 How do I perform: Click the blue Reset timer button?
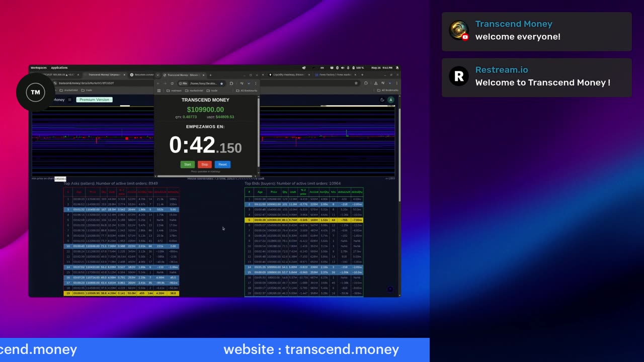[x=222, y=164]
